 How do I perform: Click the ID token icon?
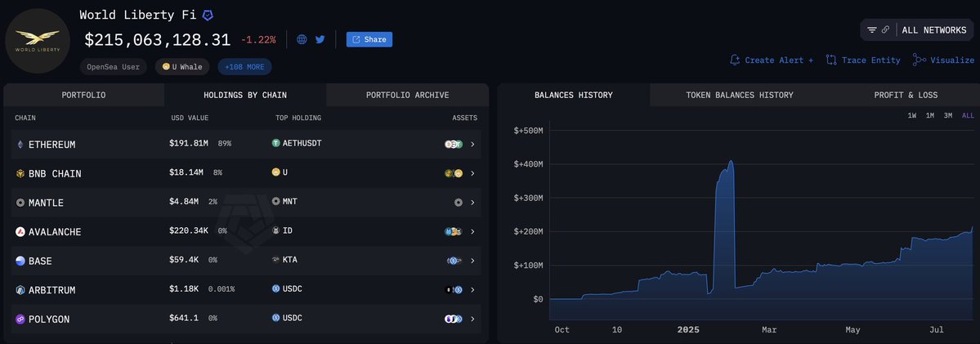(275, 230)
